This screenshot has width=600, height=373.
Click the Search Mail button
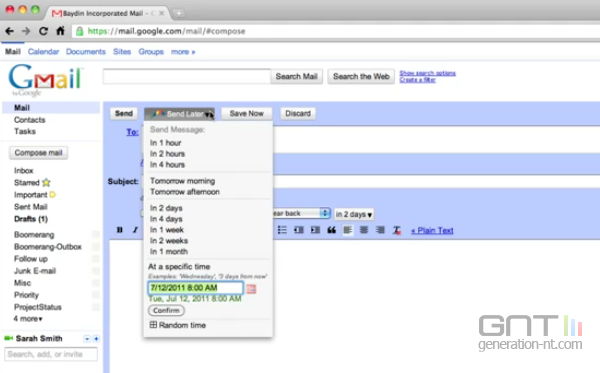(x=297, y=77)
